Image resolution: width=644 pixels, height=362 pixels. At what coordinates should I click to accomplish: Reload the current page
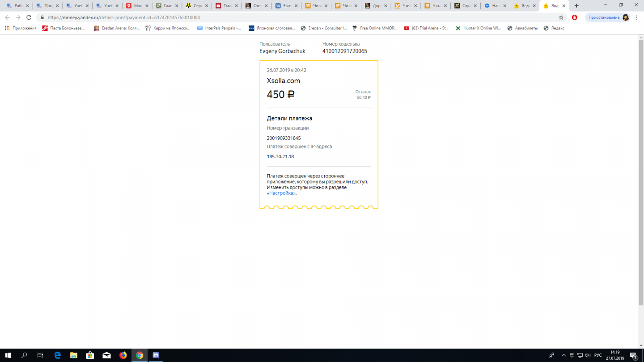(29, 17)
